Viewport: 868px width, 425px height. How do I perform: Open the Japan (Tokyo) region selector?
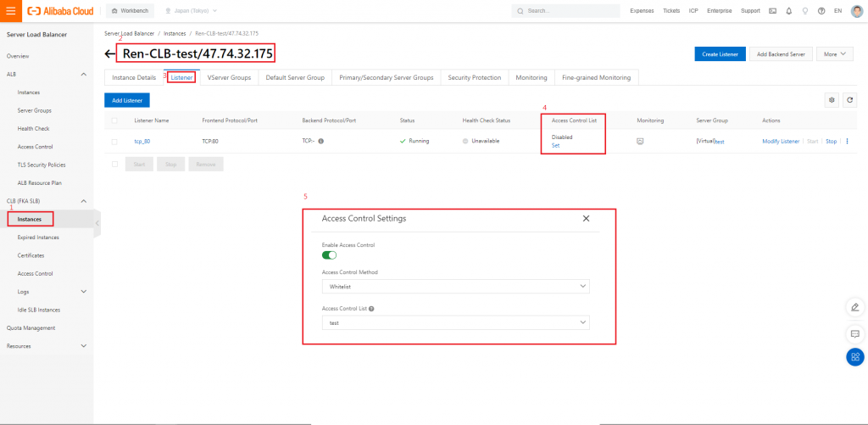191,10
